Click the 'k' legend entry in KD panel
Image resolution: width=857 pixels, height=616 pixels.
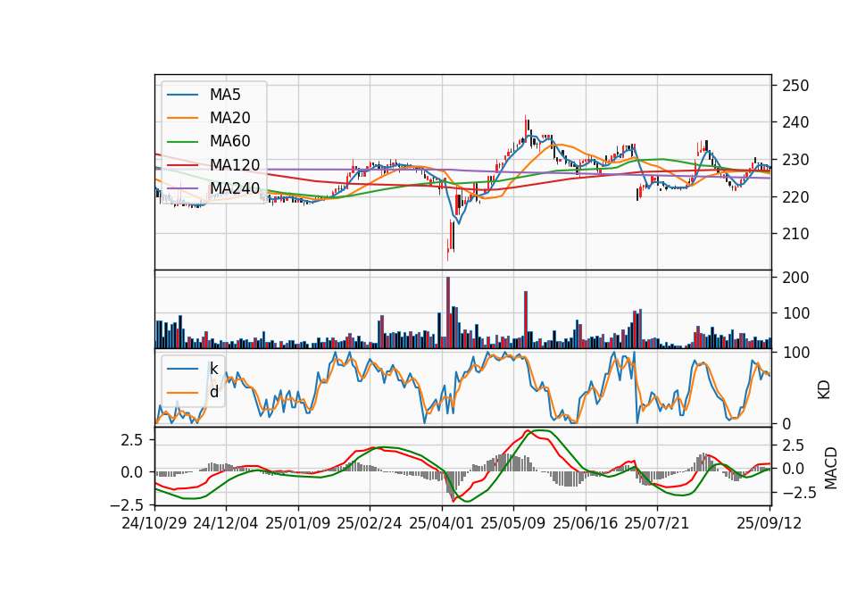coord(213,369)
